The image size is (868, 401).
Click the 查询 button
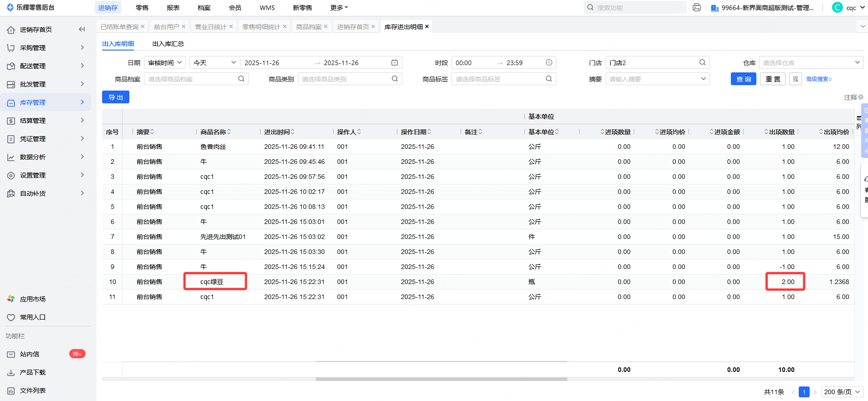743,79
